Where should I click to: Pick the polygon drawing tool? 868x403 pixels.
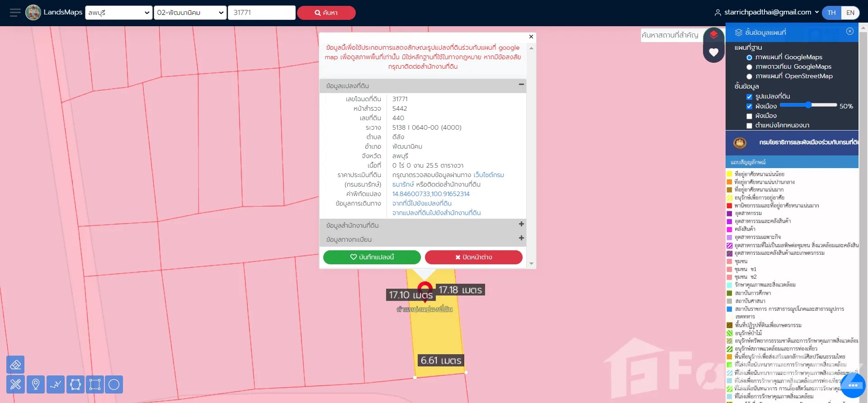(75, 384)
